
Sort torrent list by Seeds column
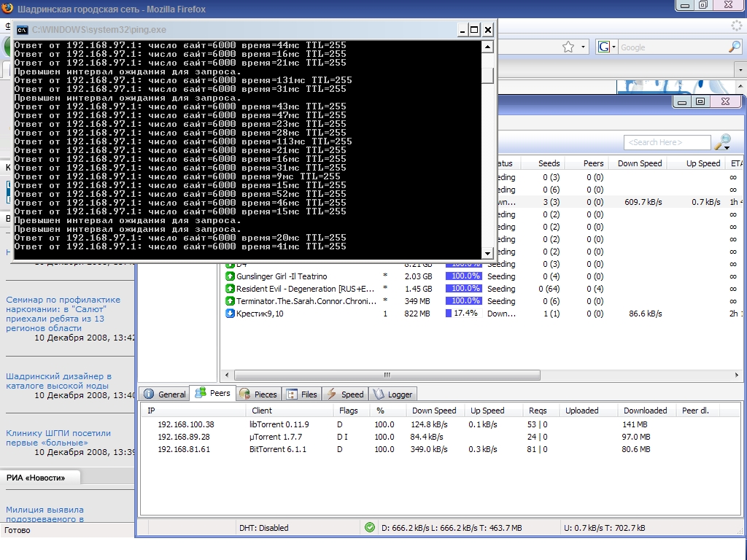pyautogui.click(x=542, y=163)
